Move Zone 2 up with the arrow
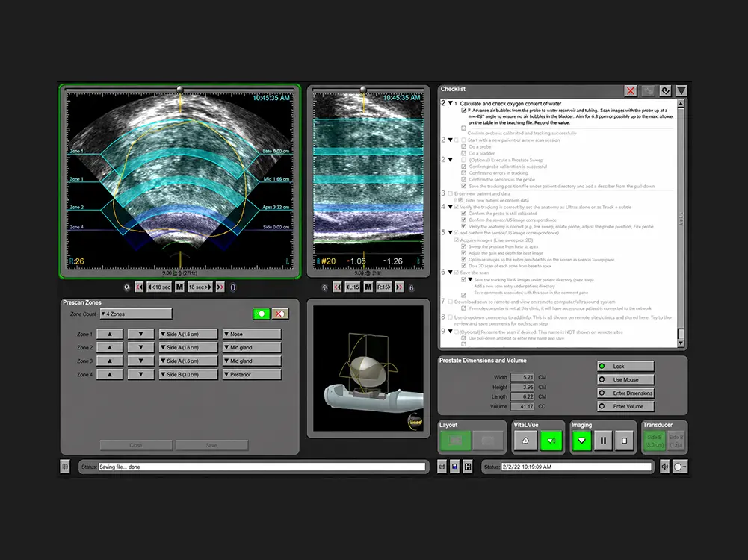This screenshot has height=560, width=748. click(x=110, y=347)
